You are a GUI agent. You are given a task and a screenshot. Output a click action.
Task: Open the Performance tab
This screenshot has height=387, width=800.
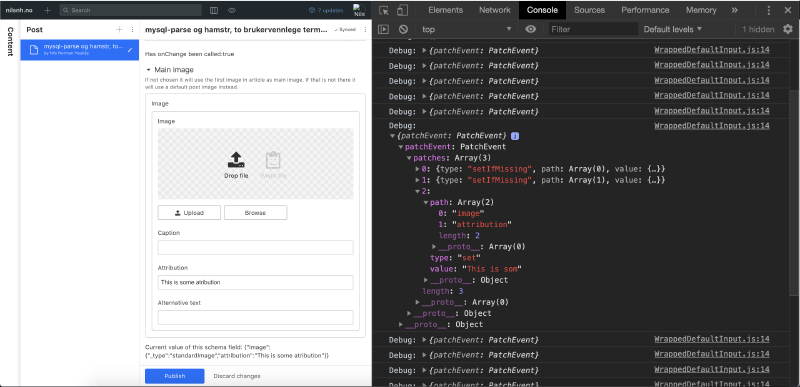645,10
